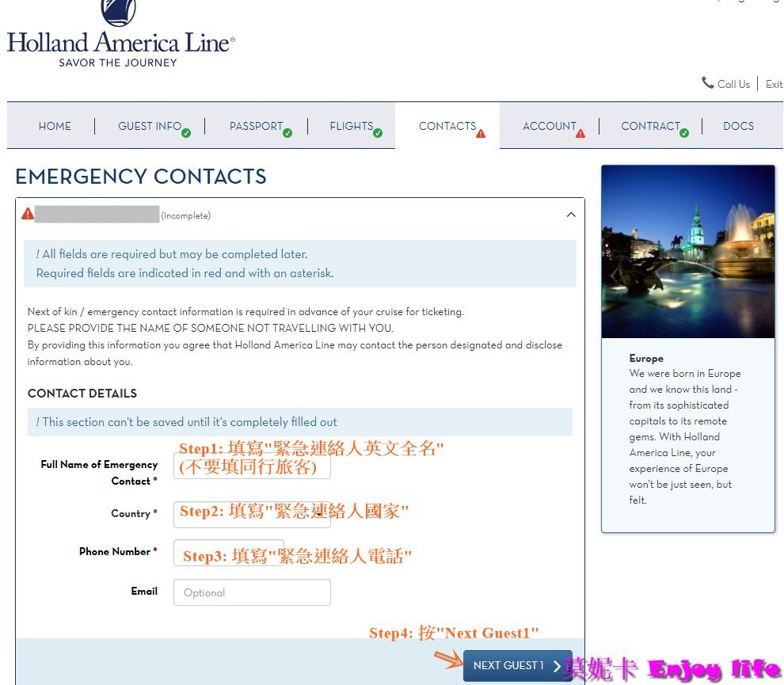Image resolution: width=784 pixels, height=685 pixels.
Task: Collapse the incomplete contact section
Action: (571, 215)
